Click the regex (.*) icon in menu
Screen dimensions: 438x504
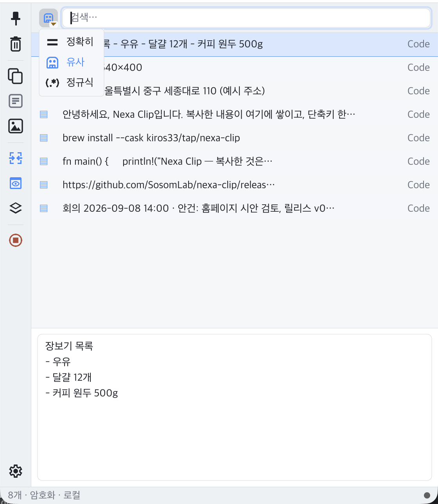(x=52, y=83)
